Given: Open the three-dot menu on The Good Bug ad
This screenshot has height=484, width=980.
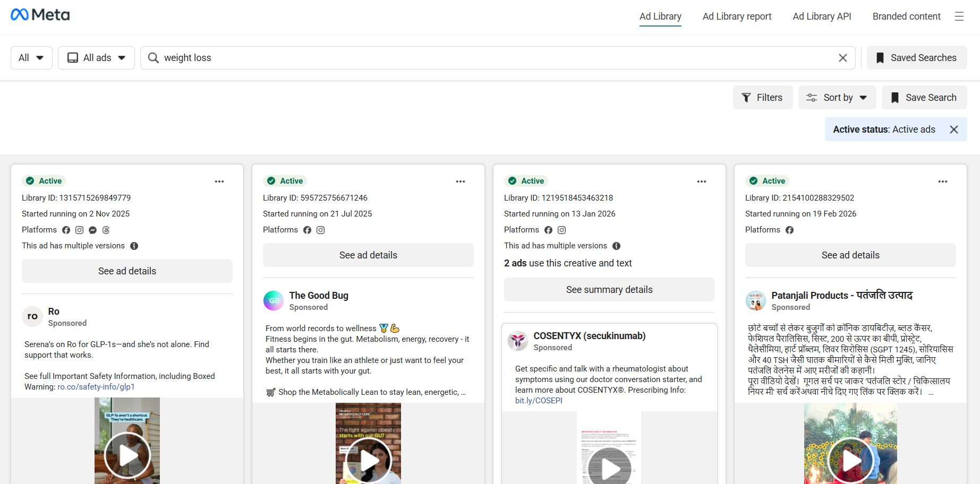Looking at the screenshot, I should pyautogui.click(x=461, y=181).
